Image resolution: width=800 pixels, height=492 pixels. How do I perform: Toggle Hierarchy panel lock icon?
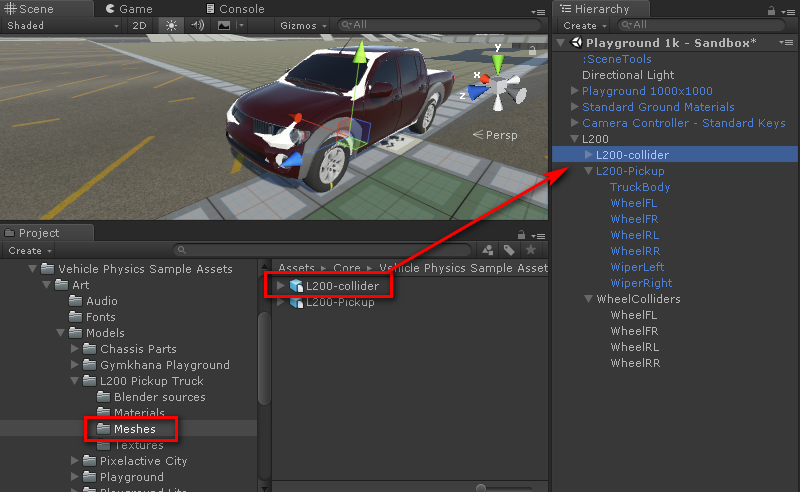pyautogui.click(x=771, y=10)
